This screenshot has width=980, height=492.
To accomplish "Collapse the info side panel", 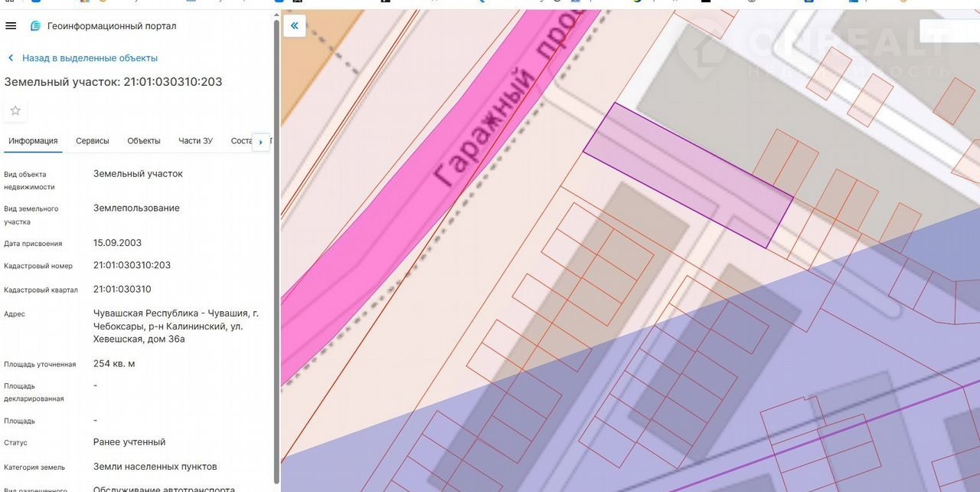I will tap(294, 26).
